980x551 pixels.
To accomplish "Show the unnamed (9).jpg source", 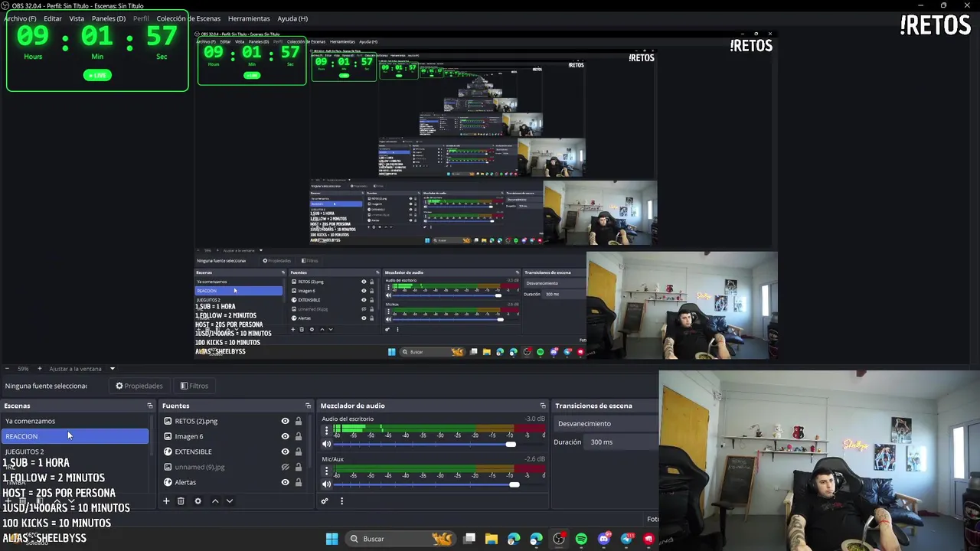I will click(285, 467).
